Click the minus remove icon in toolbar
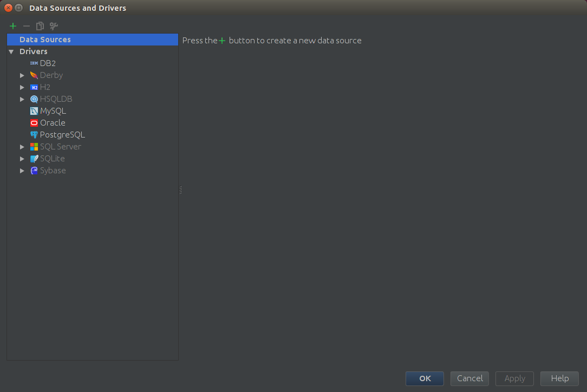Viewport: 587px width, 392px height. click(x=26, y=26)
